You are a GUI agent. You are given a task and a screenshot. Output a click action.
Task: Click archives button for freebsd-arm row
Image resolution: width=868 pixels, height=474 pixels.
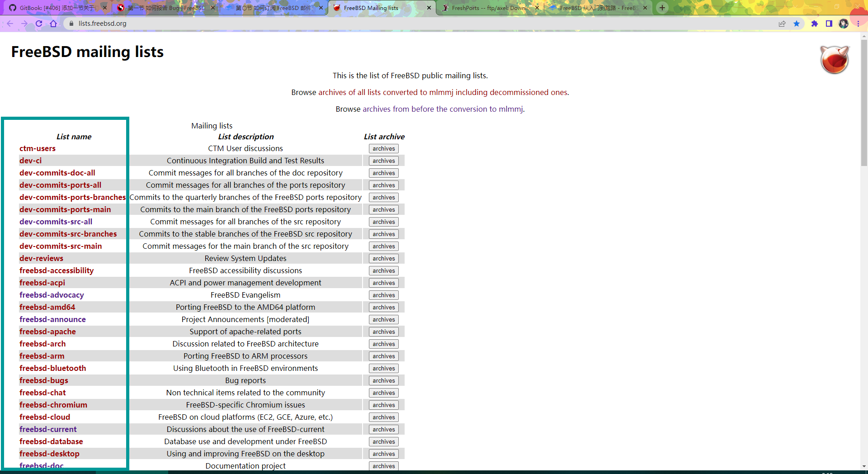point(384,356)
